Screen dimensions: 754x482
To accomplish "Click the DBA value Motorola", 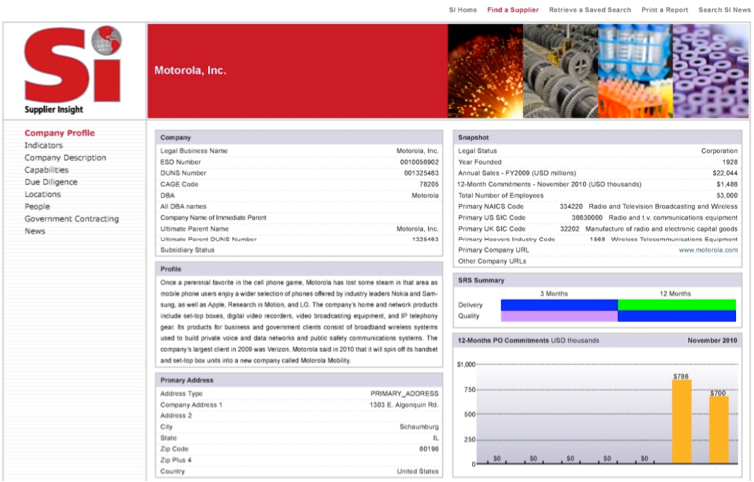I will [x=425, y=196].
